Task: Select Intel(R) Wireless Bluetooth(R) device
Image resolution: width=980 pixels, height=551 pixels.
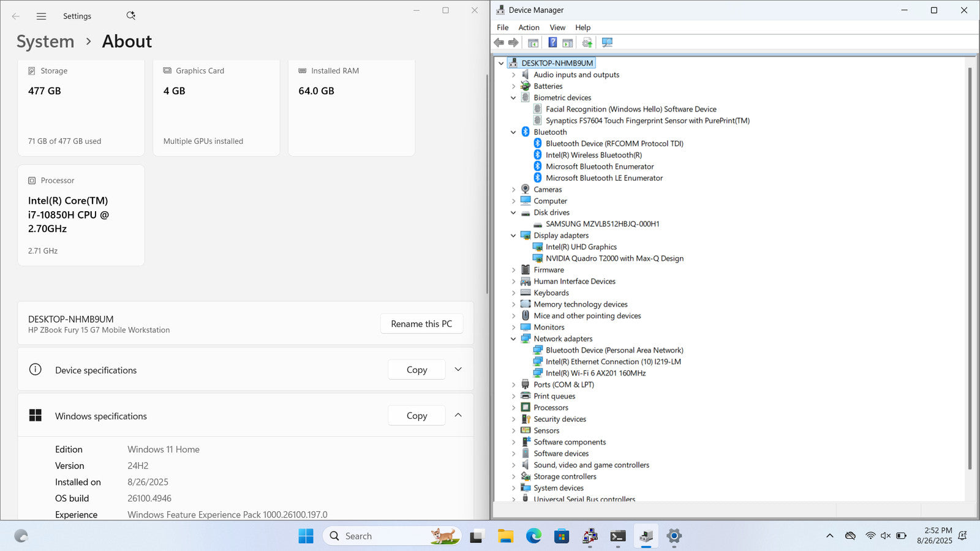Action: 594,155
